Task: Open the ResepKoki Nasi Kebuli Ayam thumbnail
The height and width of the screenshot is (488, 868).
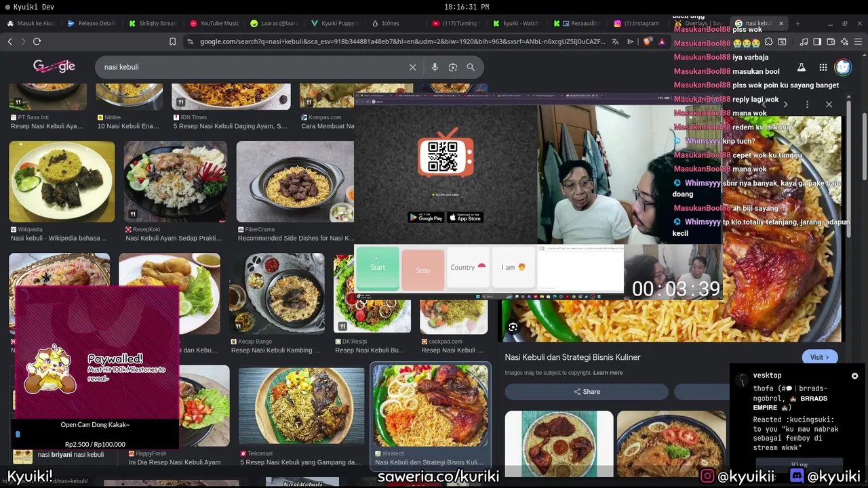Action: 175,182
